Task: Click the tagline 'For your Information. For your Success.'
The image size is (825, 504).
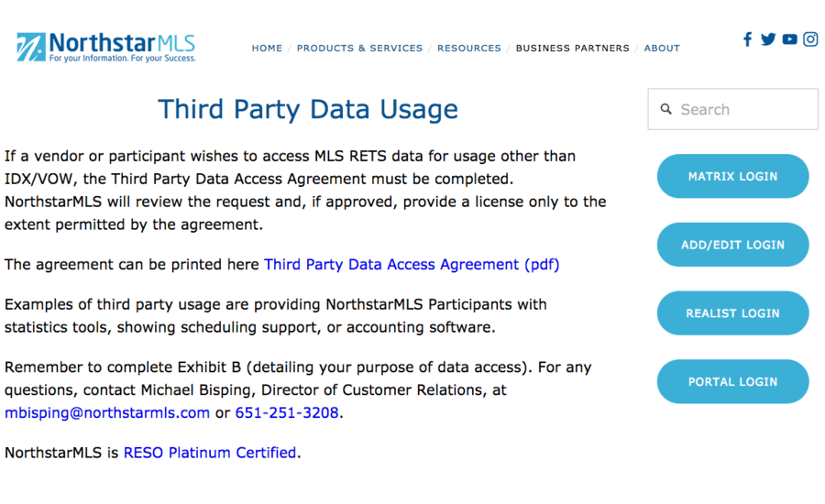Action: 123,59
